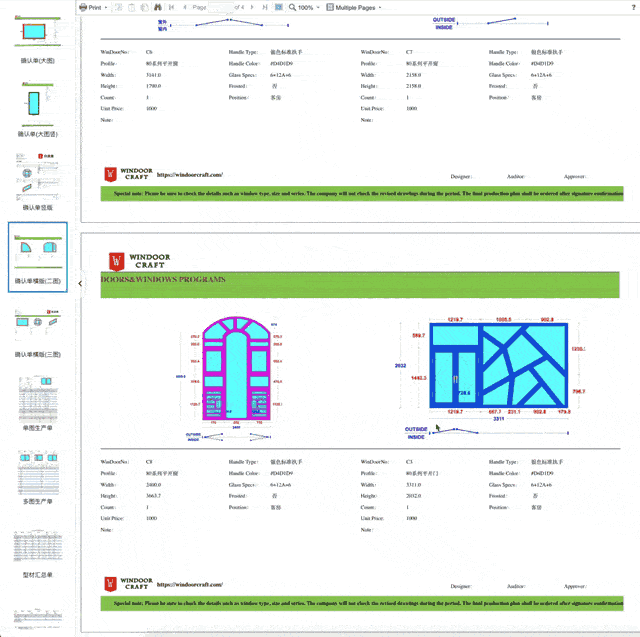Image resolution: width=640 pixels, height=637 pixels.
Task: Click the 1219.7 top dimension label
Action: coord(455,320)
